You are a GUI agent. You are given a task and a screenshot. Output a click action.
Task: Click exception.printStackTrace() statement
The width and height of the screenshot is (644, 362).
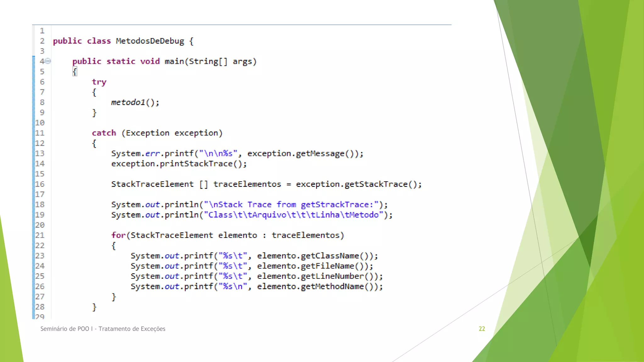point(179,164)
